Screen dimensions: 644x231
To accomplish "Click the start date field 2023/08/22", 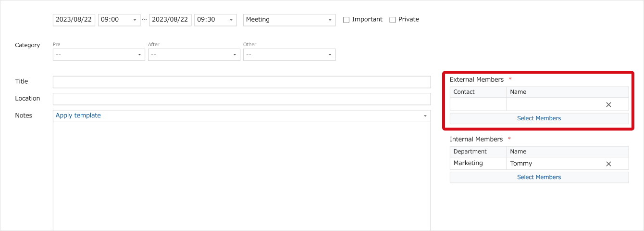I will pos(74,20).
